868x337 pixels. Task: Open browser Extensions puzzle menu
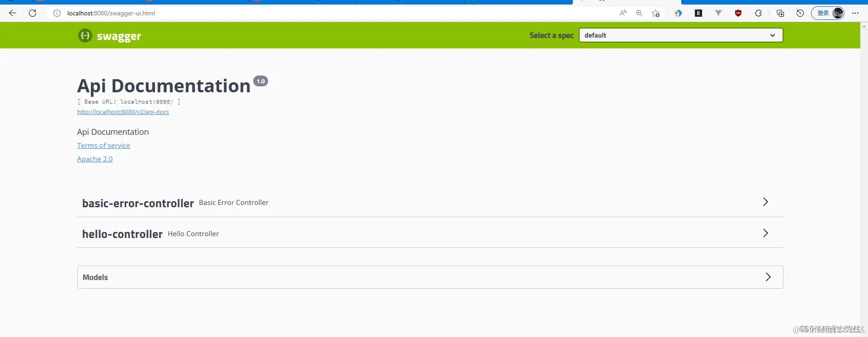758,13
